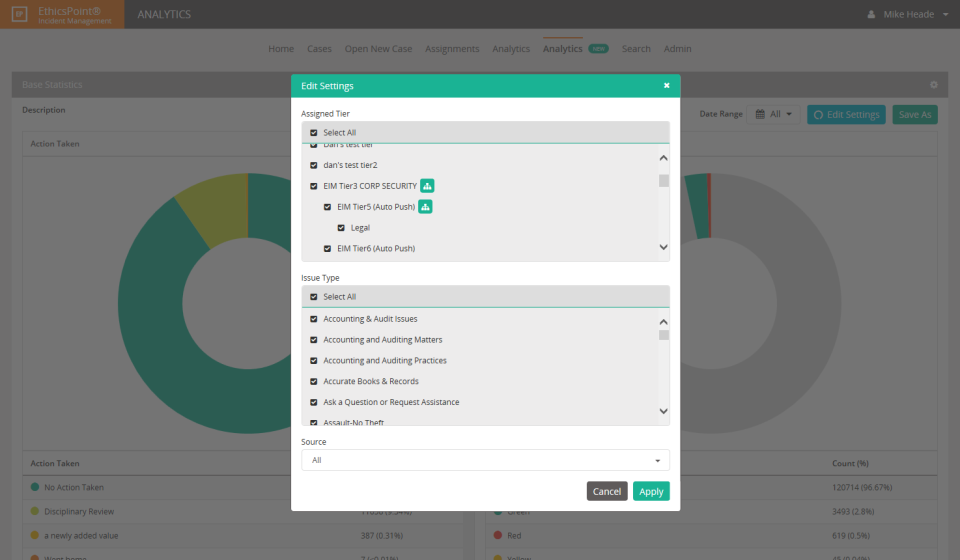Open the Date Range All dropdown
960x560 pixels.
(775, 115)
